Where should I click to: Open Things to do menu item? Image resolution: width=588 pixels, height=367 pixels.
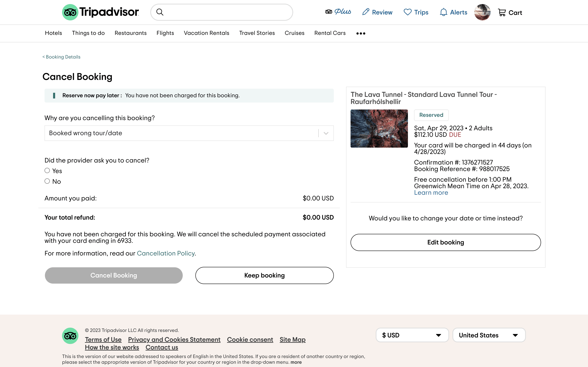coord(88,33)
